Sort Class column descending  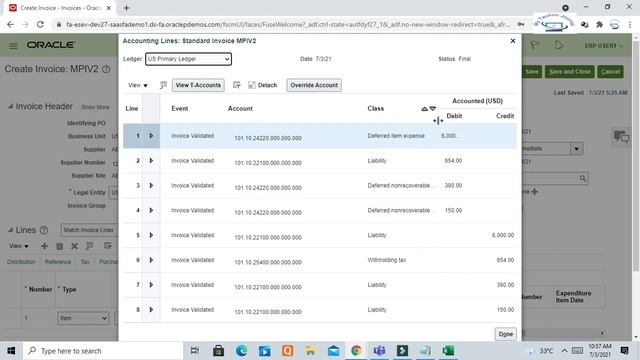(433, 109)
